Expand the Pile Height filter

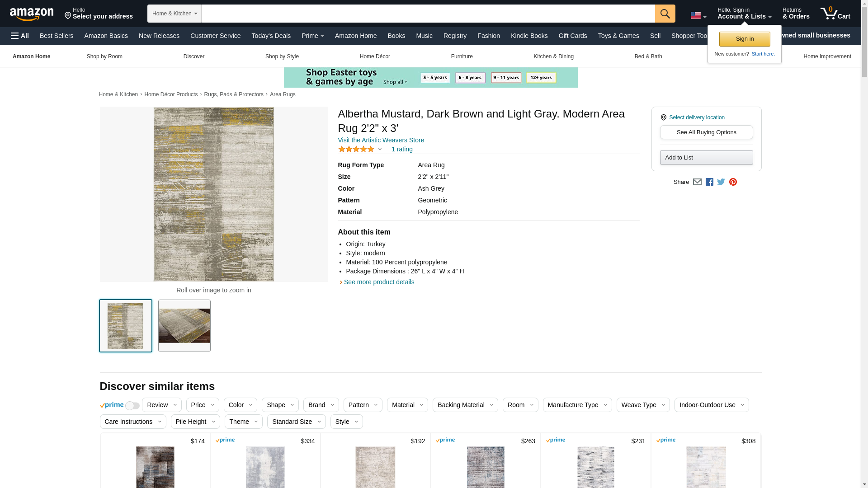[195, 422]
